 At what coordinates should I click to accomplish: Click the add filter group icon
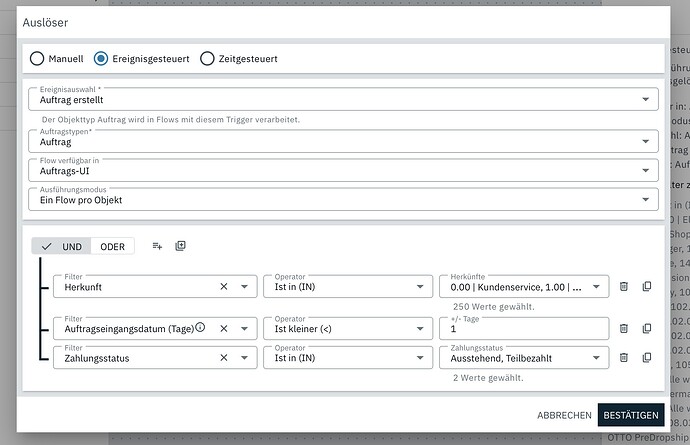[180, 246]
